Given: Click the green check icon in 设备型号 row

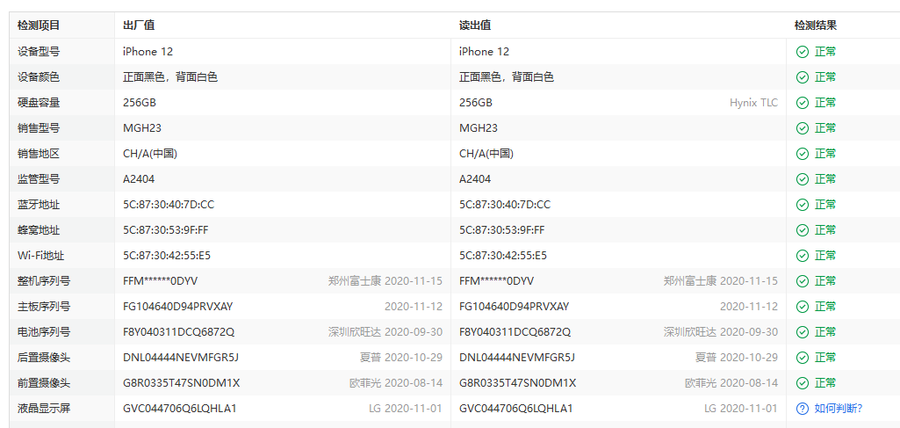Looking at the screenshot, I should pos(802,52).
